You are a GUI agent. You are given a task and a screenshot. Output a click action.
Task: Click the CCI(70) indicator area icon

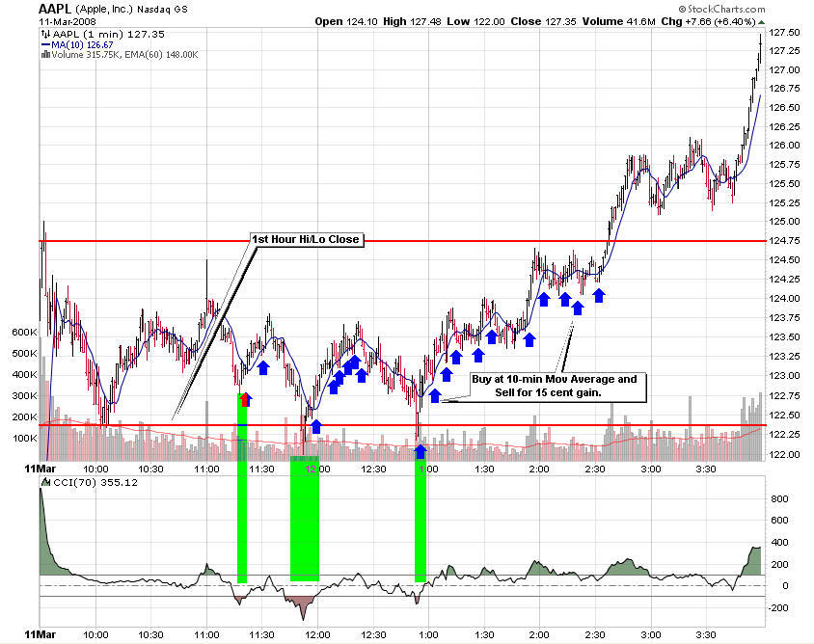point(46,483)
